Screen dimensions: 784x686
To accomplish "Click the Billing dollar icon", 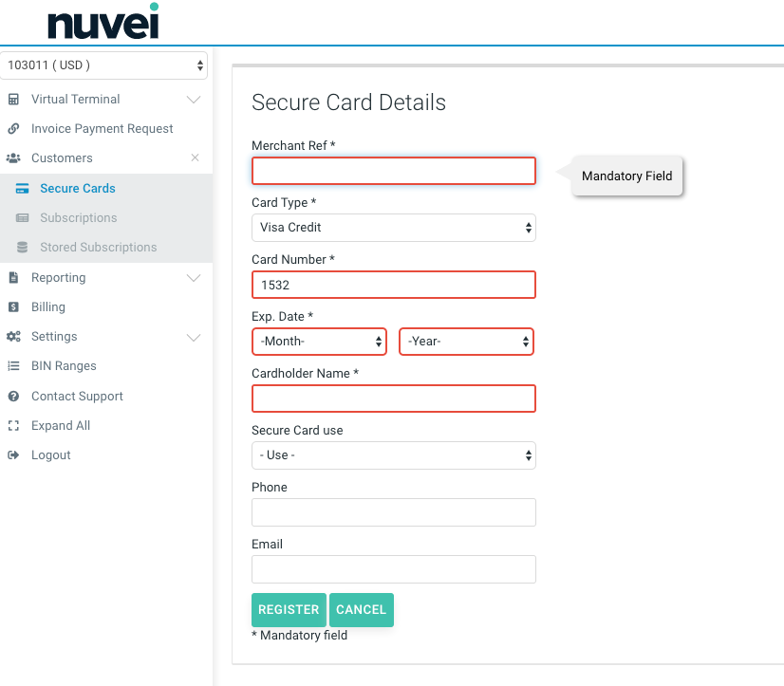I will pos(13,307).
